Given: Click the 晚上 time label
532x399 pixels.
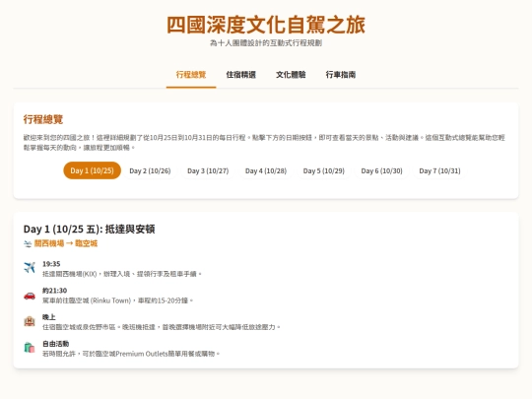Looking at the screenshot, I should coord(49,317).
